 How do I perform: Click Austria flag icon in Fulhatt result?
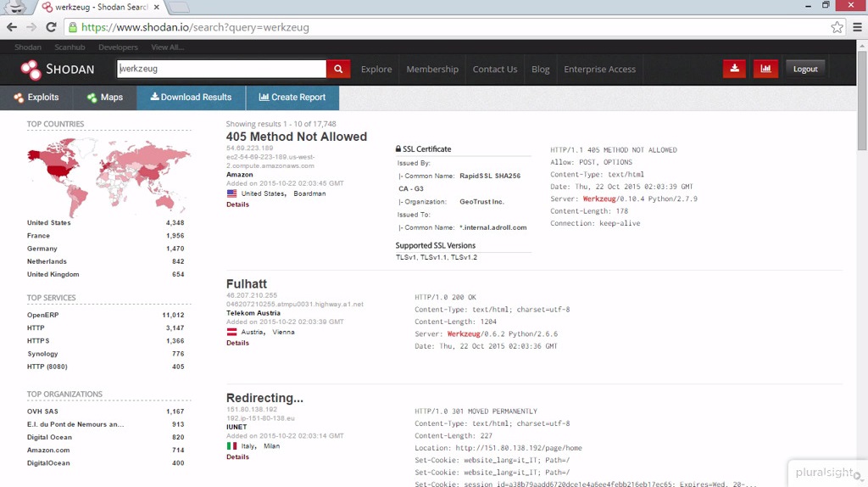(231, 332)
